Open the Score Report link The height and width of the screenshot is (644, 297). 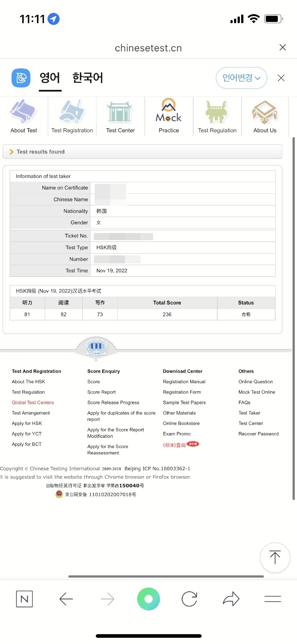(x=102, y=392)
